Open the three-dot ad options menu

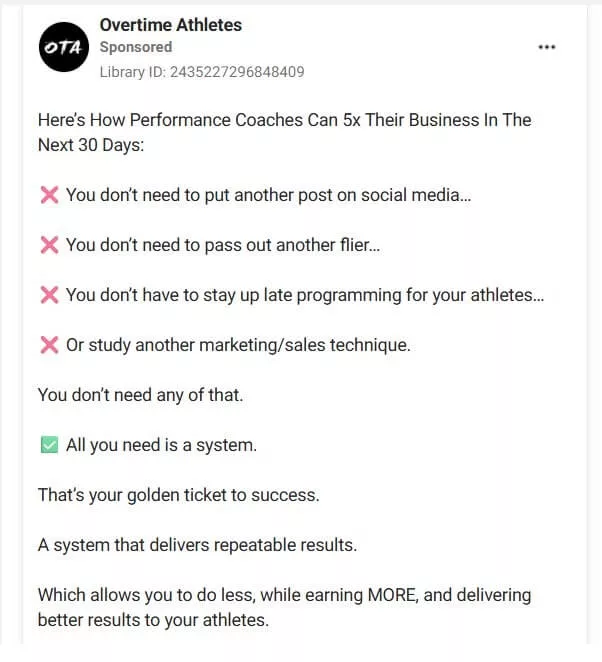click(546, 47)
